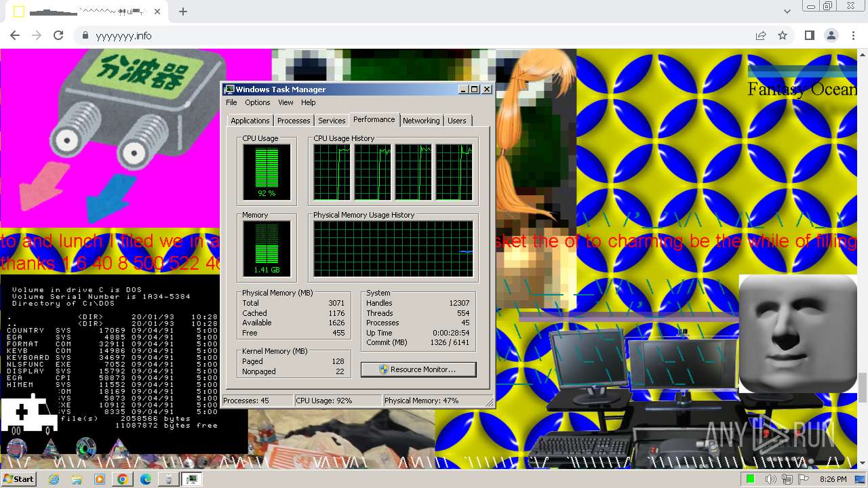This screenshot has height=488, width=868.
Task: Click 'Processes: 45' in status bar
Action: coord(246,401)
